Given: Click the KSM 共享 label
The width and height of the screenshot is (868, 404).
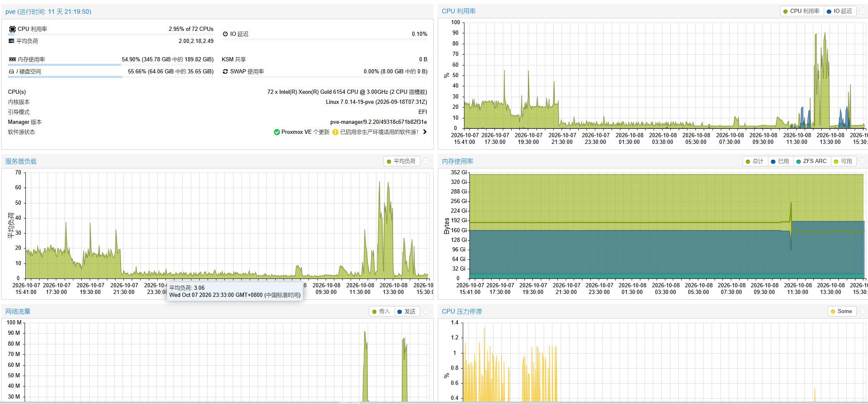Looking at the screenshot, I should tap(234, 59).
